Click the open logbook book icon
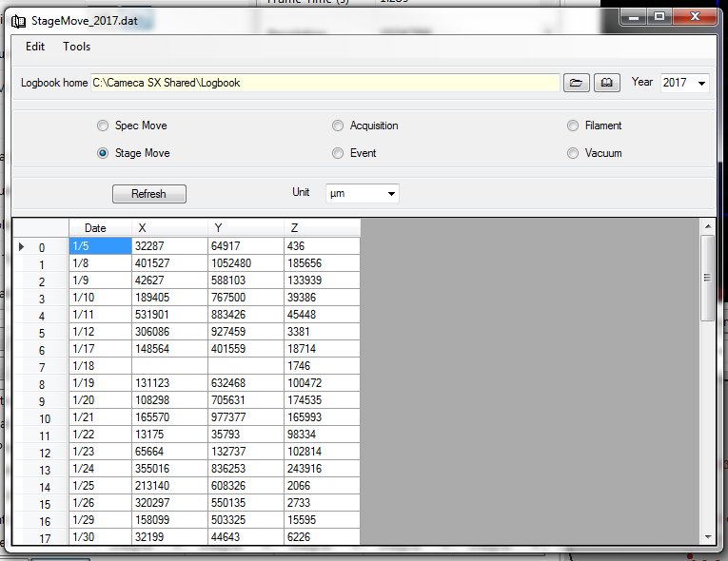The height and width of the screenshot is (561, 728). pyautogui.click(x=606, y=83)
